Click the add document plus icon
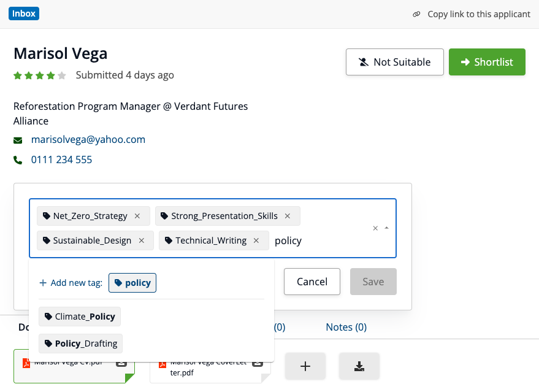 [x=305, y=366]
